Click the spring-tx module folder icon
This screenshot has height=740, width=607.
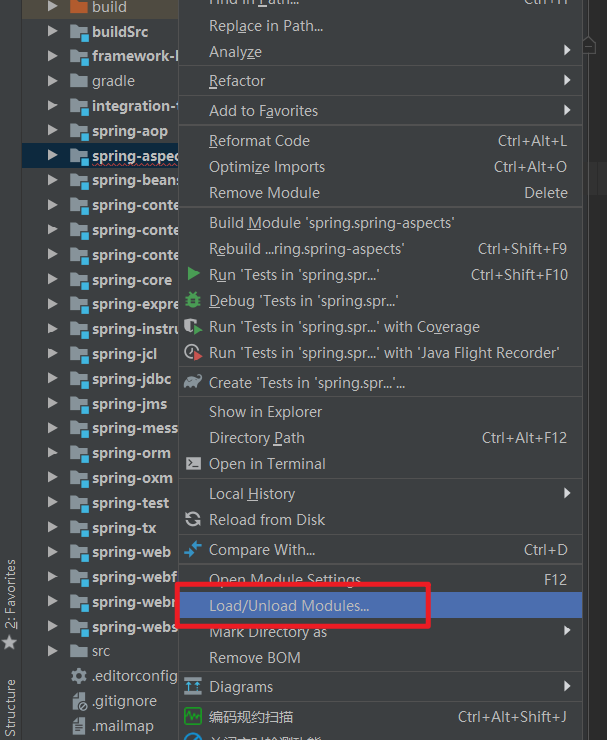[x=79, y=528]
